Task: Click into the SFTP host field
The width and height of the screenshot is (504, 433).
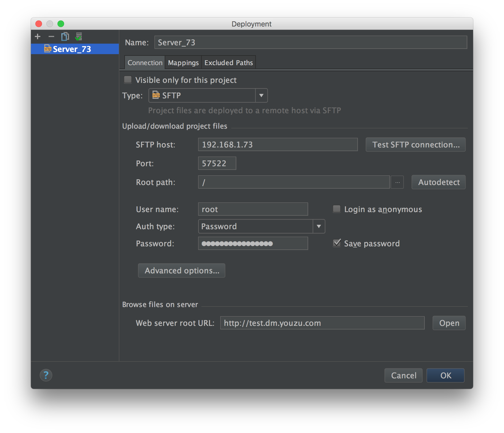Action: (278, 145)
